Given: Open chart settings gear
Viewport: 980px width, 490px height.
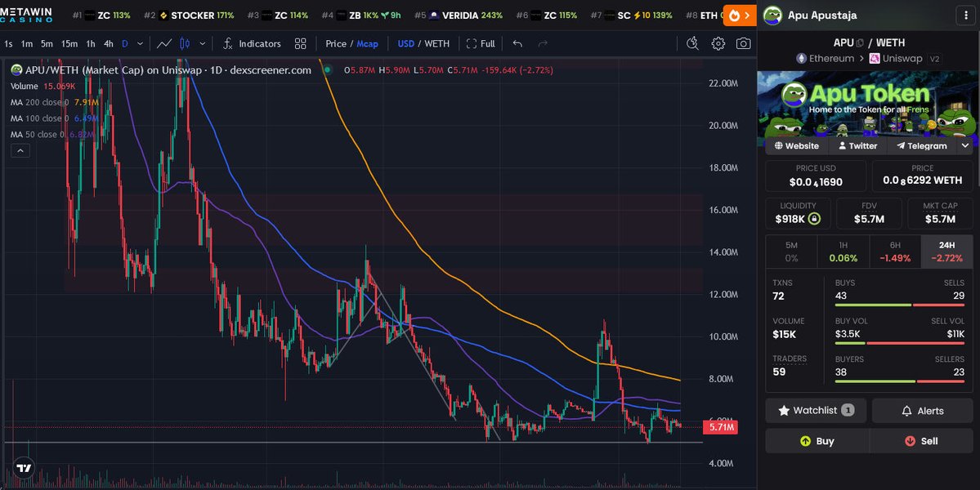Looking at the screenshot, I should (x=718, y=44).
